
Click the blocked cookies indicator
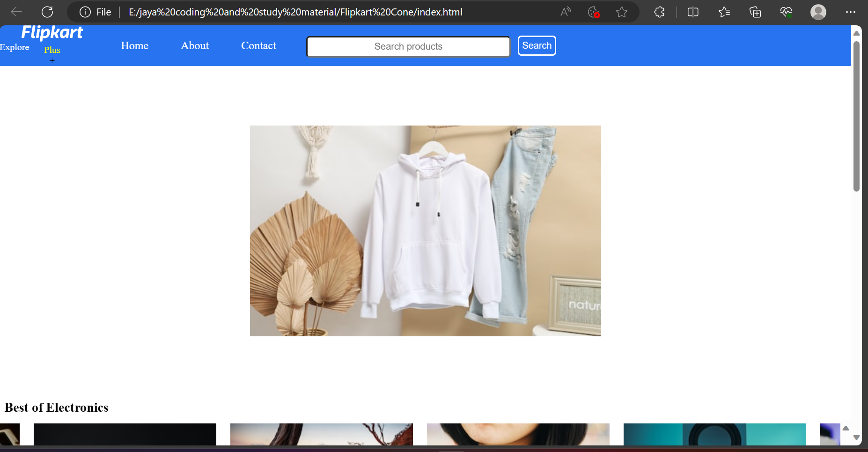click(593, 12)
